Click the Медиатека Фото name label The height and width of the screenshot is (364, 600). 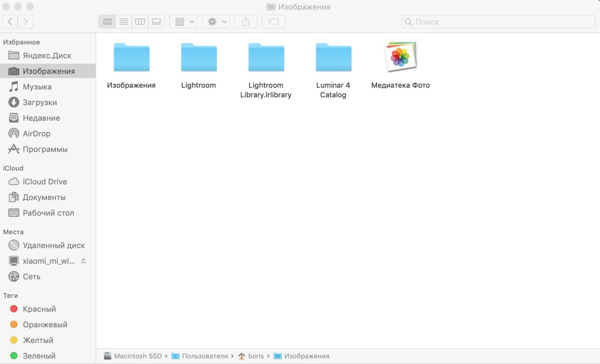click(x=401, y=85)
